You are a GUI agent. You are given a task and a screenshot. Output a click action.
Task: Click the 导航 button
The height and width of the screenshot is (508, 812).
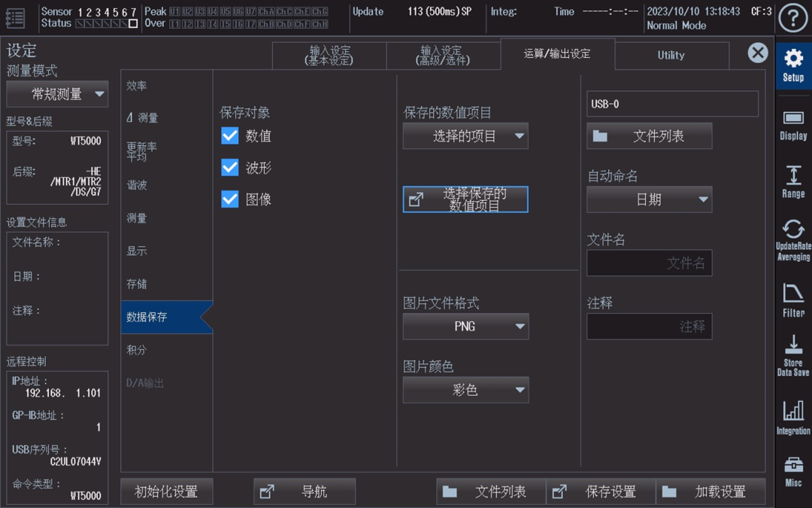(x=304, y=491)
